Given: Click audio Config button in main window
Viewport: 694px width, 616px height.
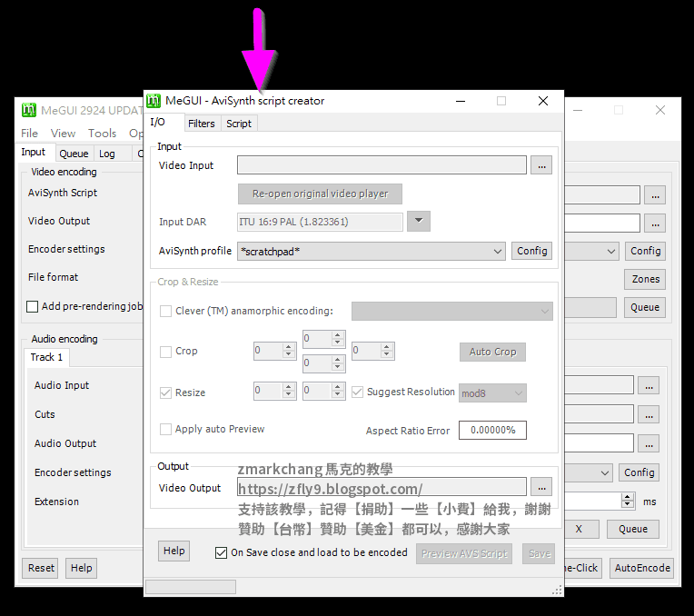Looking at the screenshot, I should (x=639, y=472).
